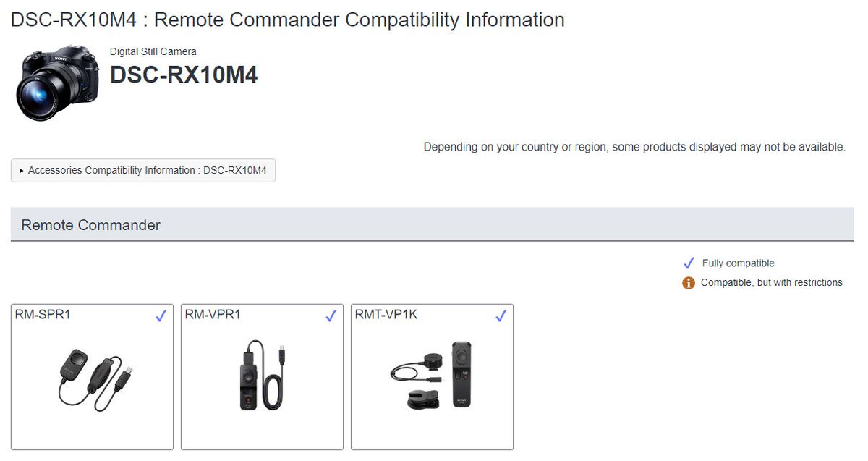Click the Digital Still Camera category label

click(x=153, y=51)
